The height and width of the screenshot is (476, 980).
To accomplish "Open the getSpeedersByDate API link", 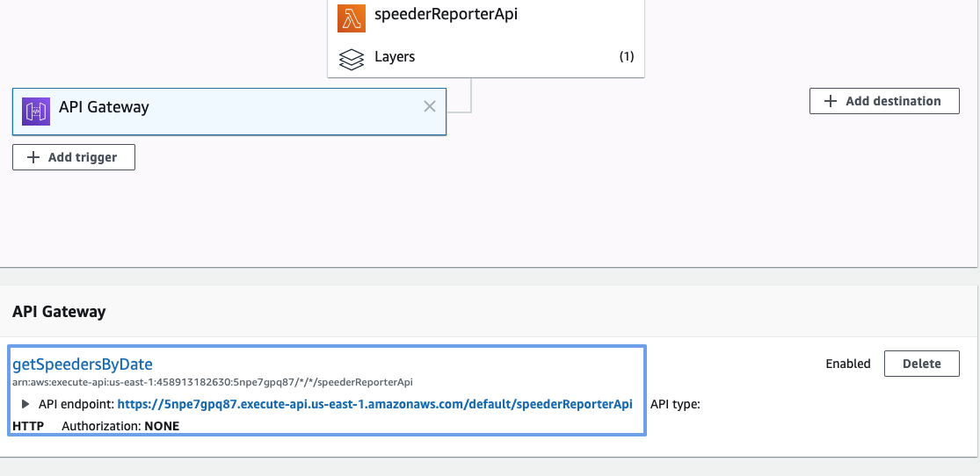I will 83,364.
